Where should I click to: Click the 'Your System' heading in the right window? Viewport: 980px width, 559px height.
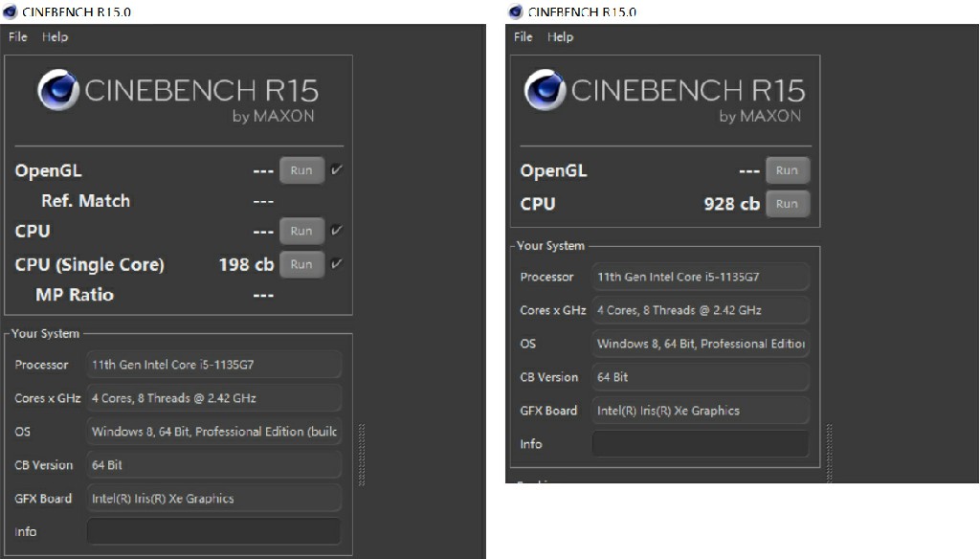[x=550, y=246]
